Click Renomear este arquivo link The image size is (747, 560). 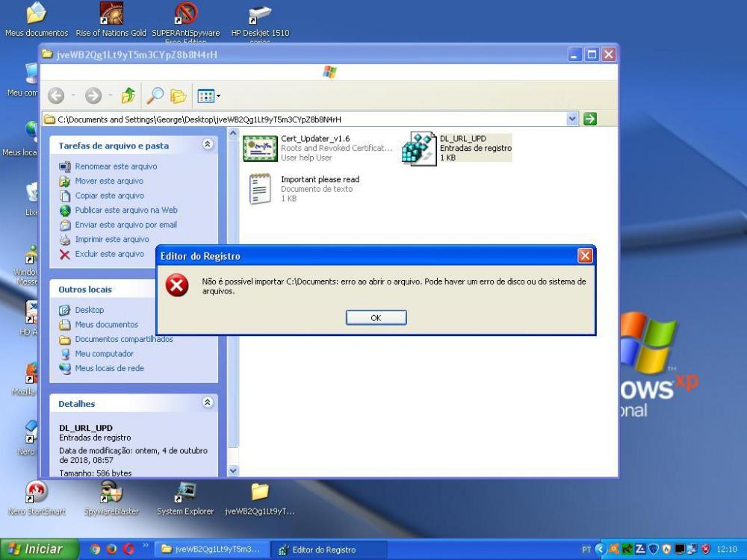click(x=116, y=167)
